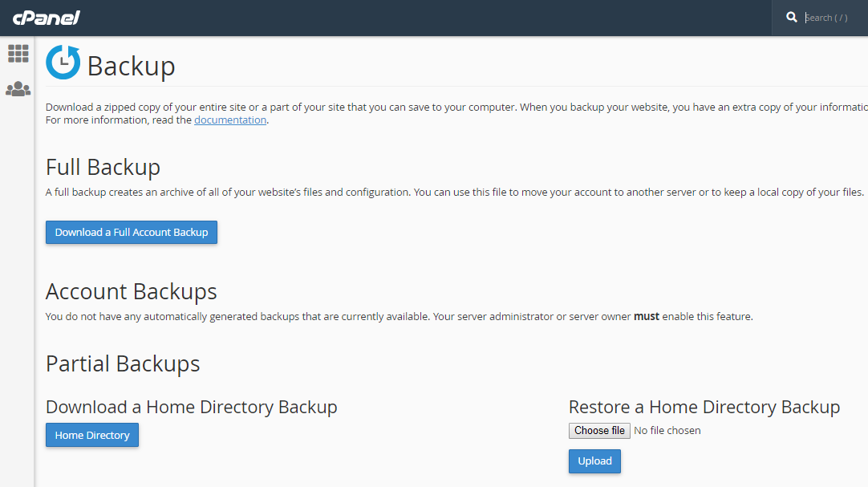This screenshot has width=868, height=487.
Task: Click Choose file to pick a backup
Action: point(599,430)
